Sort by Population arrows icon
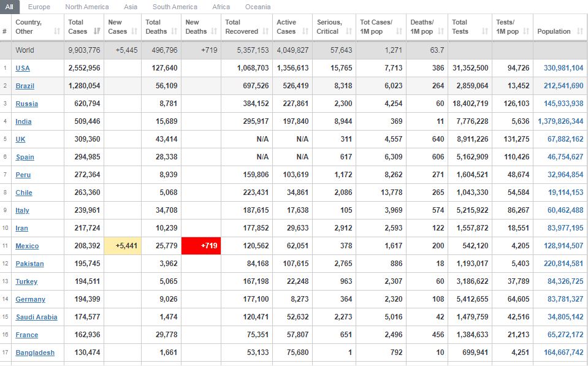 tap(580, 31)
